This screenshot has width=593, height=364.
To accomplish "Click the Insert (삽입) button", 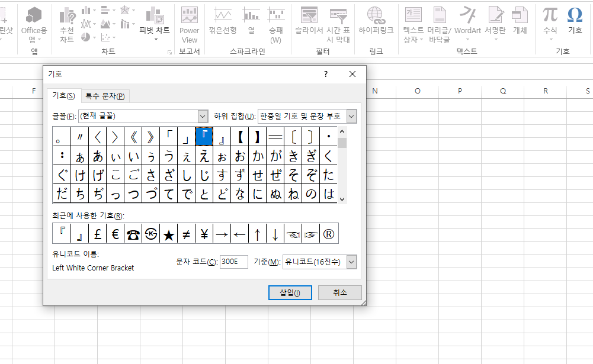I will click(x=290, y=292).
